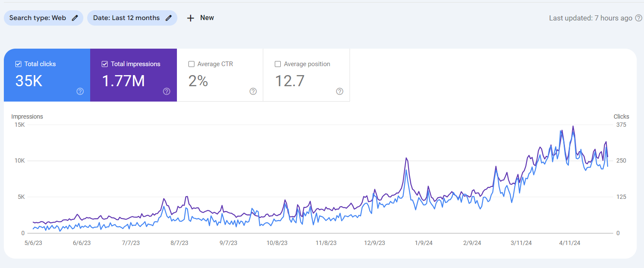The image size is (644, 268).
Task: Click the 12/9/23 axis label on the chart
Action: [x=375, y=243]
